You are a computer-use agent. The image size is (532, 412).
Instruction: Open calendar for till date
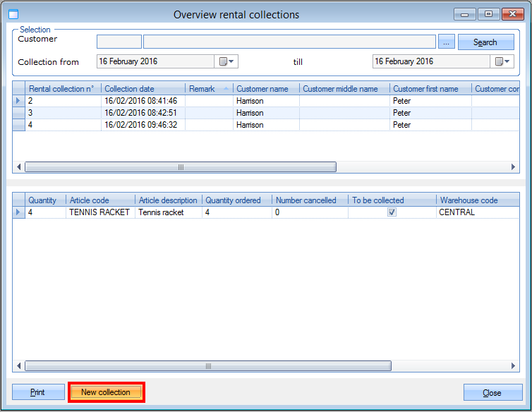502,62
